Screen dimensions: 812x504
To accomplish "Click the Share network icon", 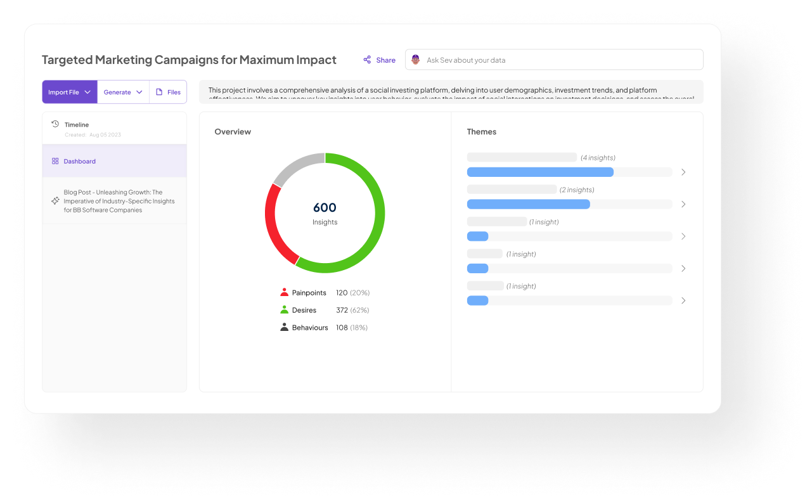I will coord(368,60).
